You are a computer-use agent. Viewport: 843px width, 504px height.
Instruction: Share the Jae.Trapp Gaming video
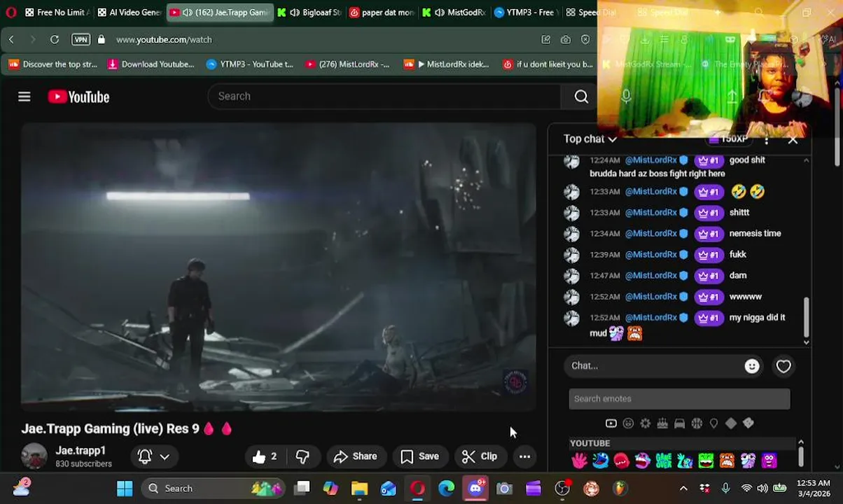(355, 456)
